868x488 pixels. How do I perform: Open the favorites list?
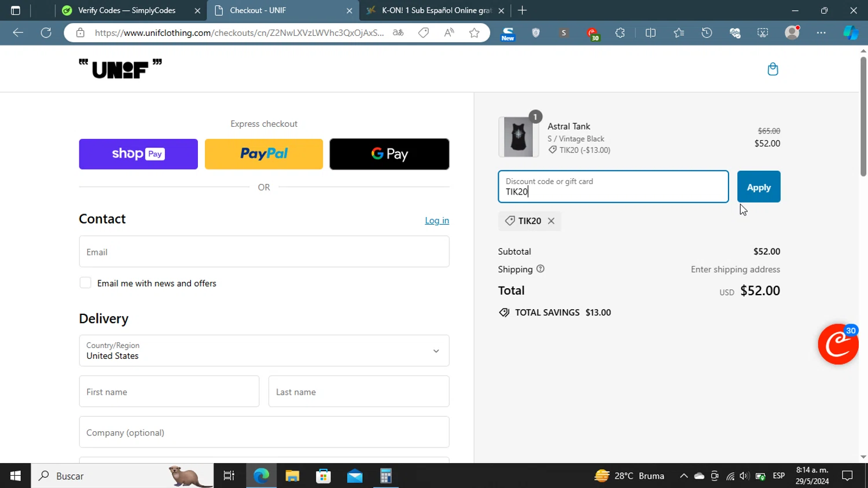click(x=679, y=33)
